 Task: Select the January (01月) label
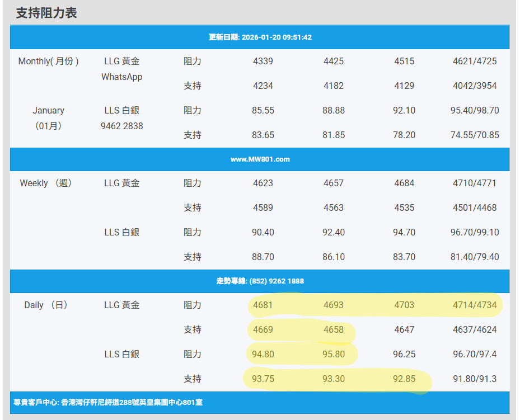(48, 118)
